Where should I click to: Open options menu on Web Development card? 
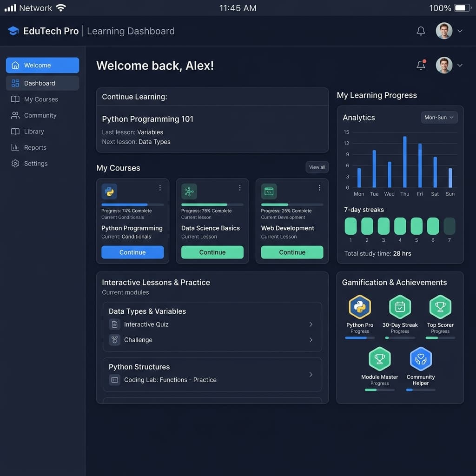pos(319,188)
